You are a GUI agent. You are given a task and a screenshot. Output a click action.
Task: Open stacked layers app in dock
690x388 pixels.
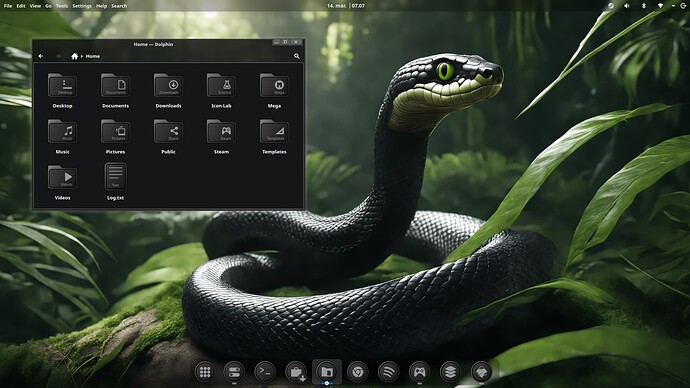pos(450,372)
